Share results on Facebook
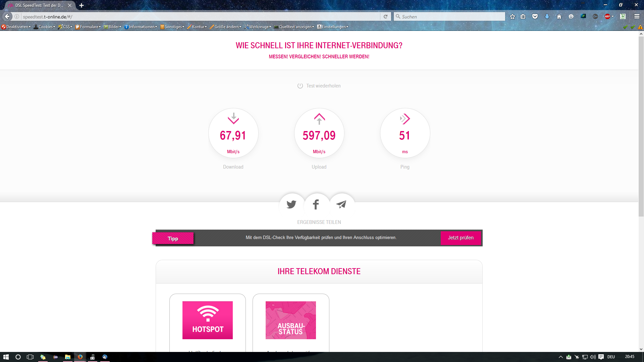The height and width of the screenshot is (362, 644). 316,204
